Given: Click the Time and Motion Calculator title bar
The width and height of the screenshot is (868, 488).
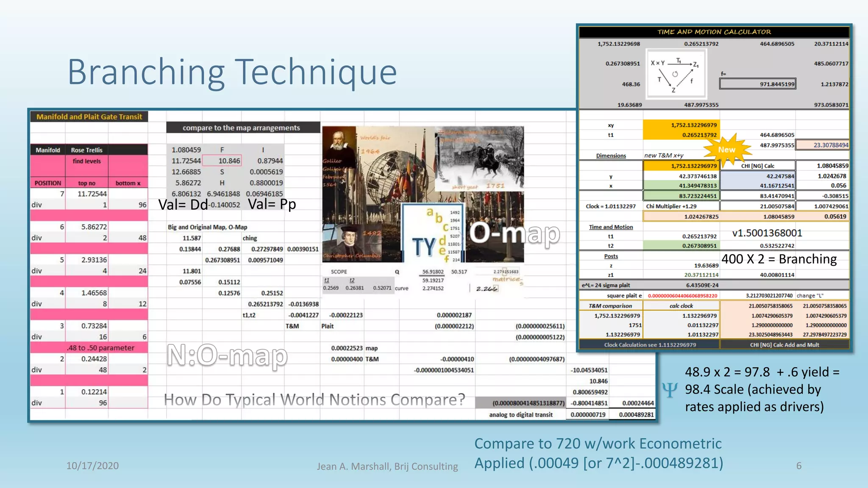Looking at the screenshot, I should [714, 32].
